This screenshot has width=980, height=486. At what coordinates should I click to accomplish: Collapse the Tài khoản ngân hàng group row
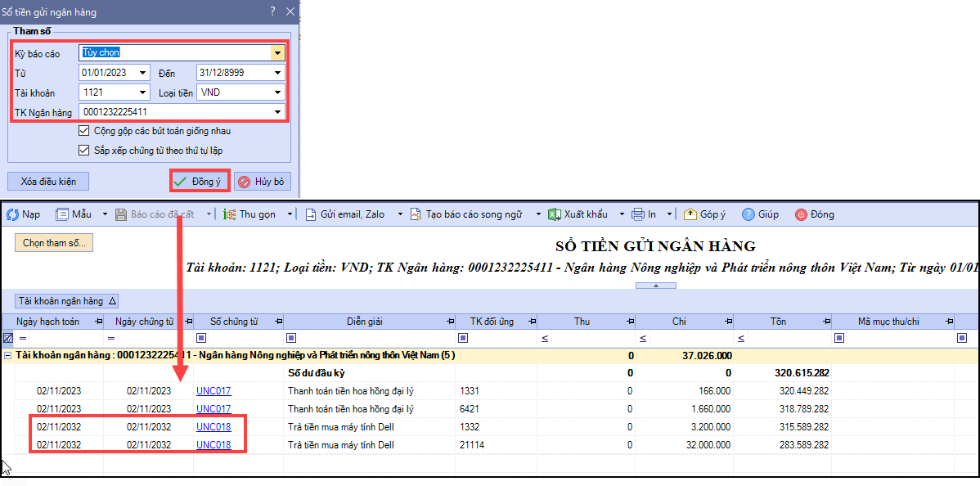[x=7, y=355]
